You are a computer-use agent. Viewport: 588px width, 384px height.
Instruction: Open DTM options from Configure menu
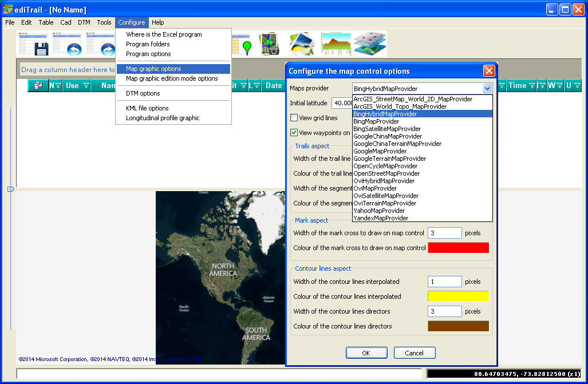click(x=143, y=93)
